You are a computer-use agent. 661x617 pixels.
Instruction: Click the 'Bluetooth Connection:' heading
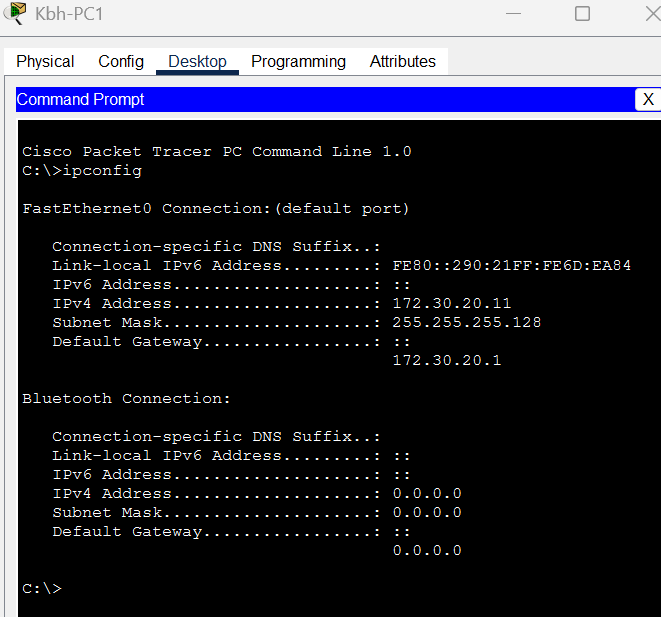[x=126, y=398]
